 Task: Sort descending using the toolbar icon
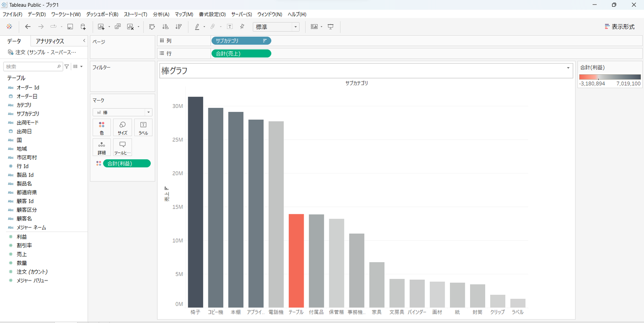(178, 27)
